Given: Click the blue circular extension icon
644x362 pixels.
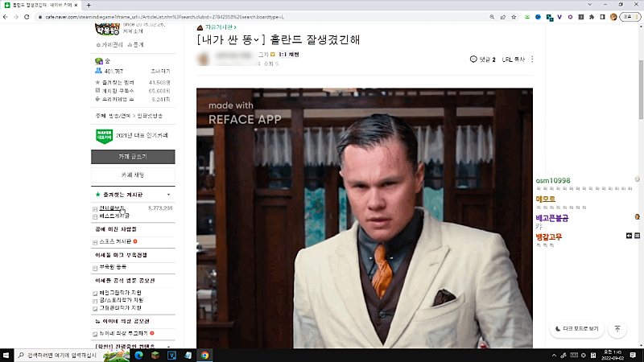Looking at the screenshot, I should pyautogui.click(x=538, y=17).
